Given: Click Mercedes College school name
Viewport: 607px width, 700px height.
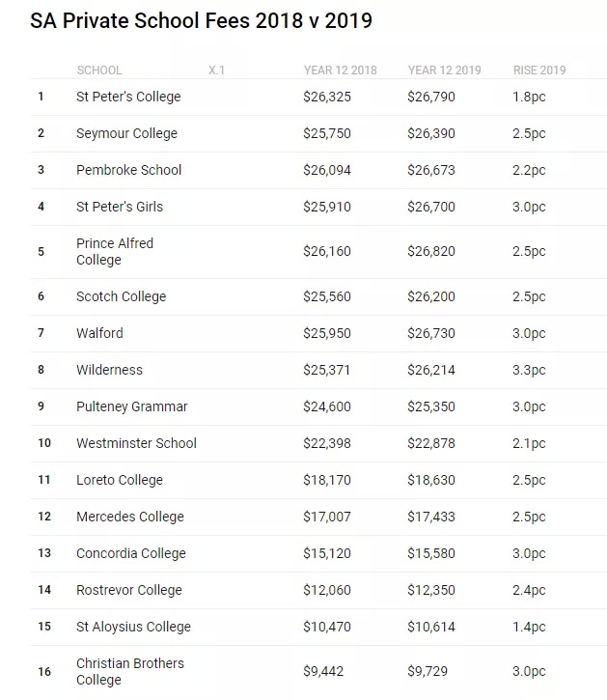Looking at the screenshot, I should tap(129, 517).
